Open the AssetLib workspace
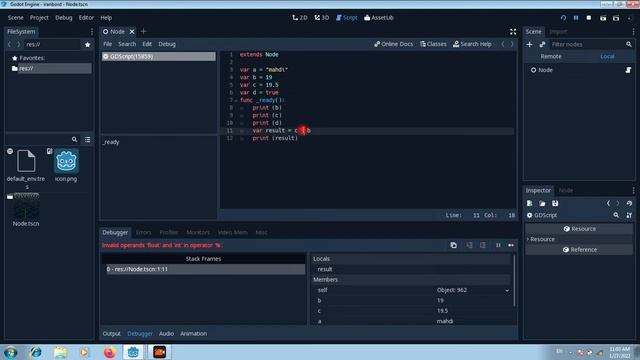The height and width of the screenshot is (360, 640). (379, 18)
